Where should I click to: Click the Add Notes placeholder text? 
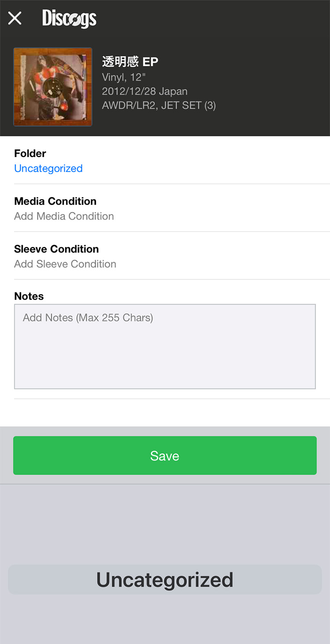click(88, 318)
